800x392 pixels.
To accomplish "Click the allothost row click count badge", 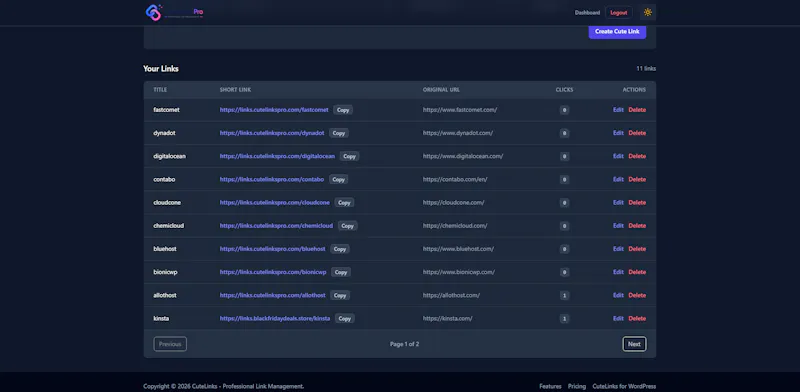I will point(564,296).
